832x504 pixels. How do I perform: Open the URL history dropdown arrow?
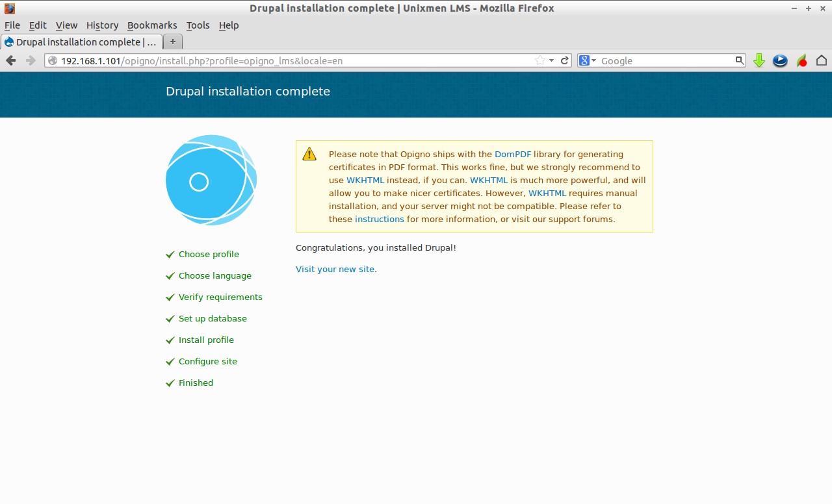(x=552, y=60)
